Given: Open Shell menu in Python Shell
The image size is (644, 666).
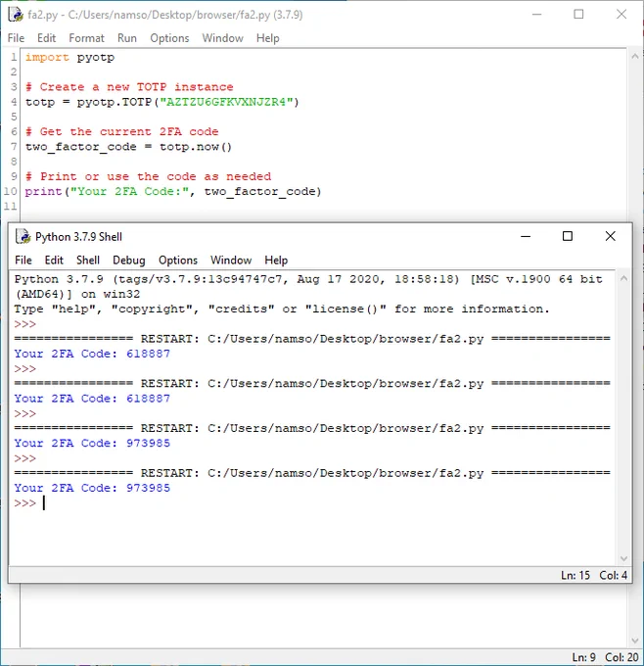Looking at the screenshot, I should pyautogui.click(x=88, y=260).
